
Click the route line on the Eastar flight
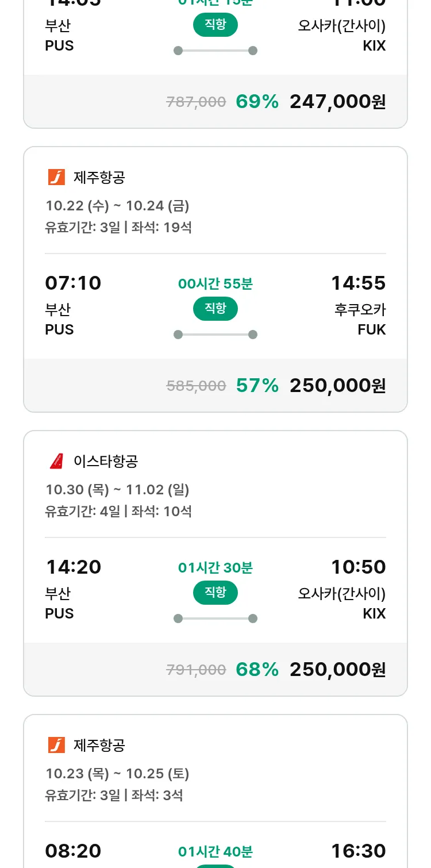coord(215,619)
